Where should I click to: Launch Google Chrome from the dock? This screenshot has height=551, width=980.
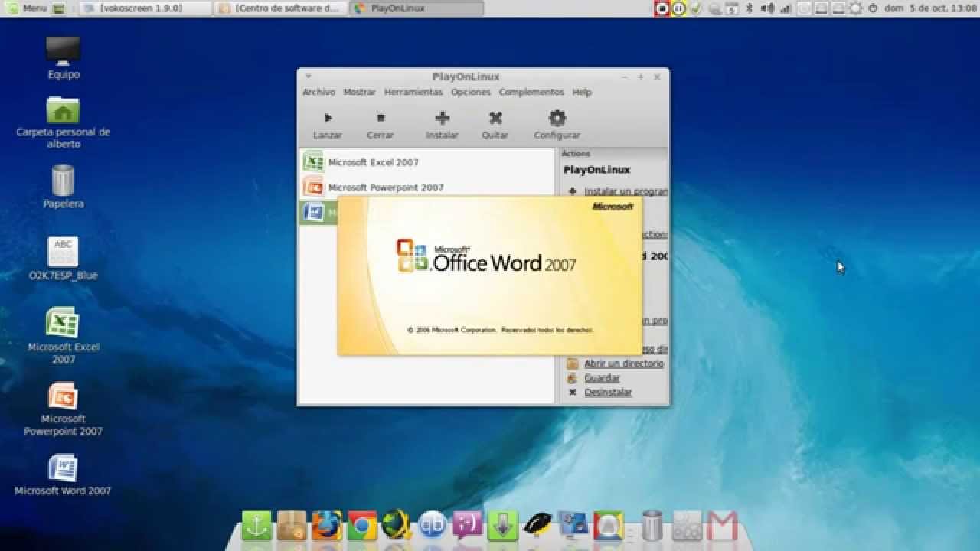[x=362, y=526]
